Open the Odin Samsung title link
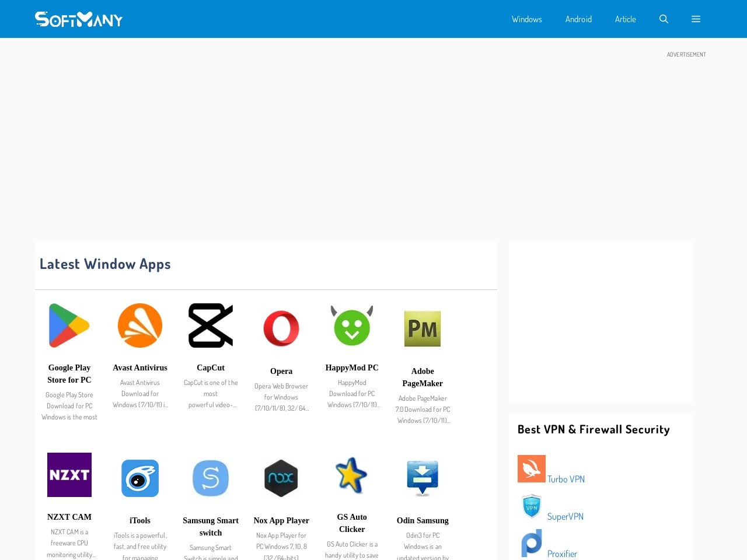747x560 pixels. (423, 520)
